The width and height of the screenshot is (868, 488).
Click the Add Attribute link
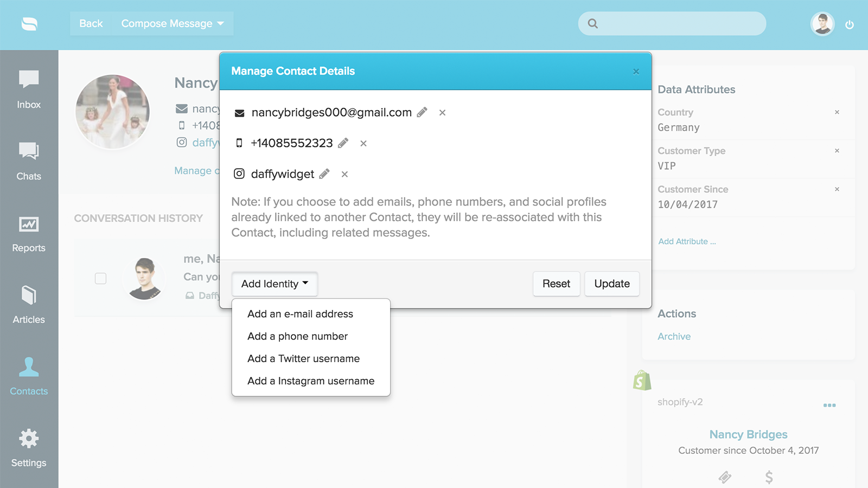(x=687, y=241)
